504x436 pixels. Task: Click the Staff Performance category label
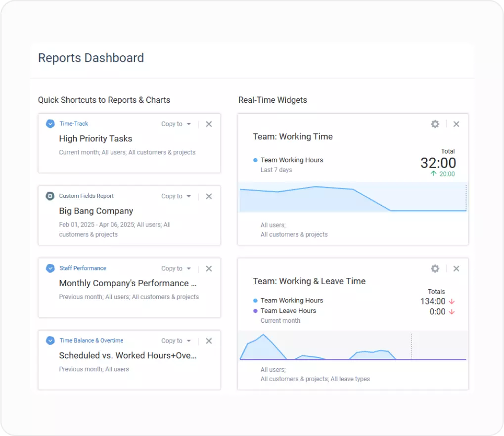pos(83,268)
